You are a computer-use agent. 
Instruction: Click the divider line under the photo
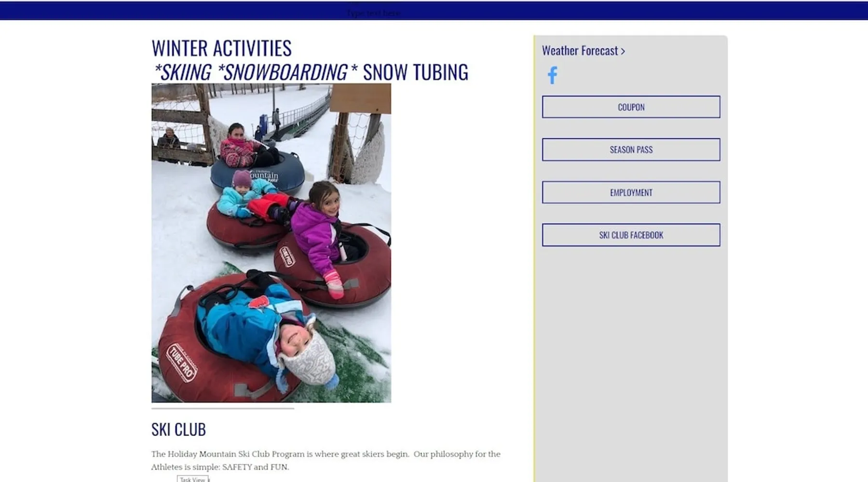[x=223, y=408]
